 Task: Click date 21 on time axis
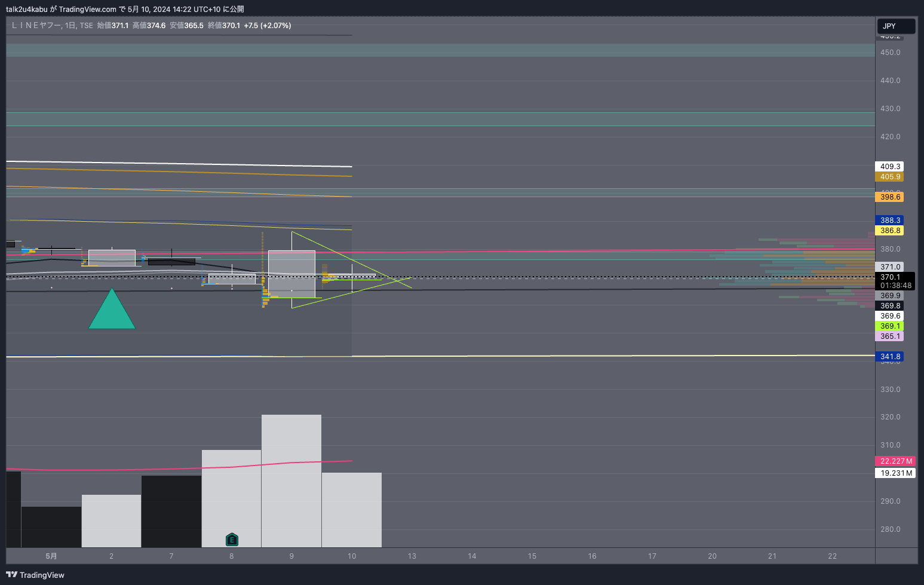click(x=772, y=556)
